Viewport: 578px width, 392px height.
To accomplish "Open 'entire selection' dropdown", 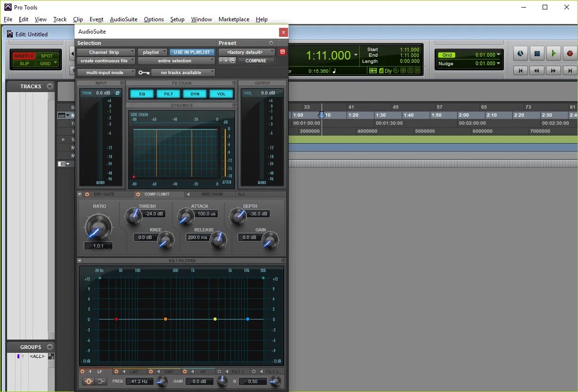I will click(x=176, y=60).
